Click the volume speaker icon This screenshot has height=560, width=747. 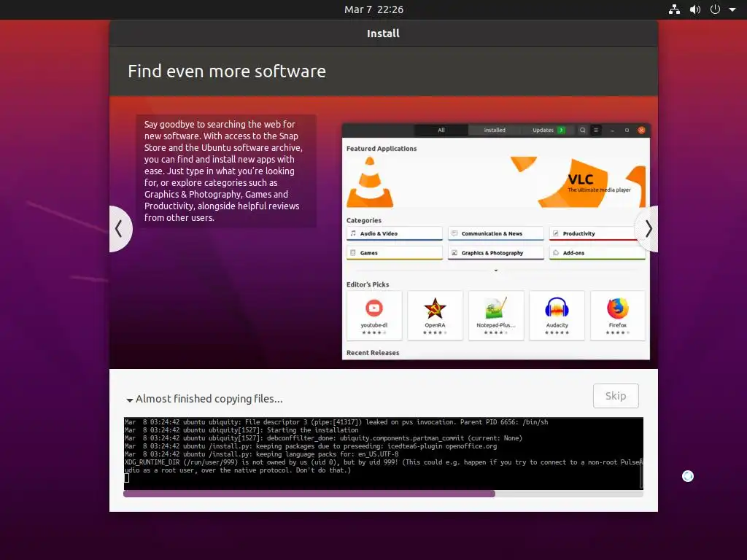click(x=695, y=9)
